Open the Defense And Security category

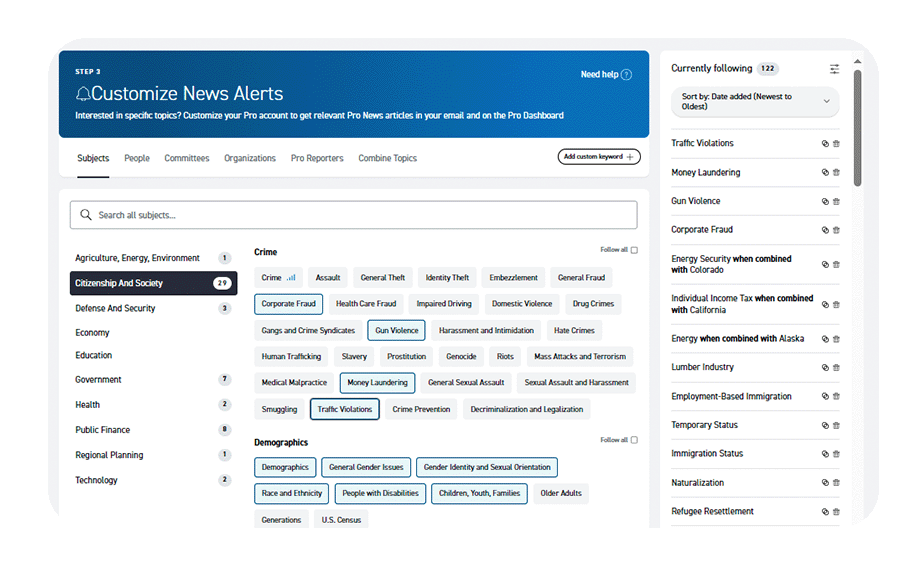tap(154, 308)
